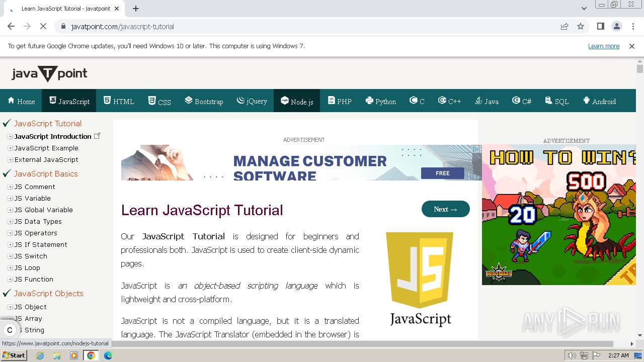Click the vertical scrollbar down arrow
The image size is (644, 362).
[640, 335]
